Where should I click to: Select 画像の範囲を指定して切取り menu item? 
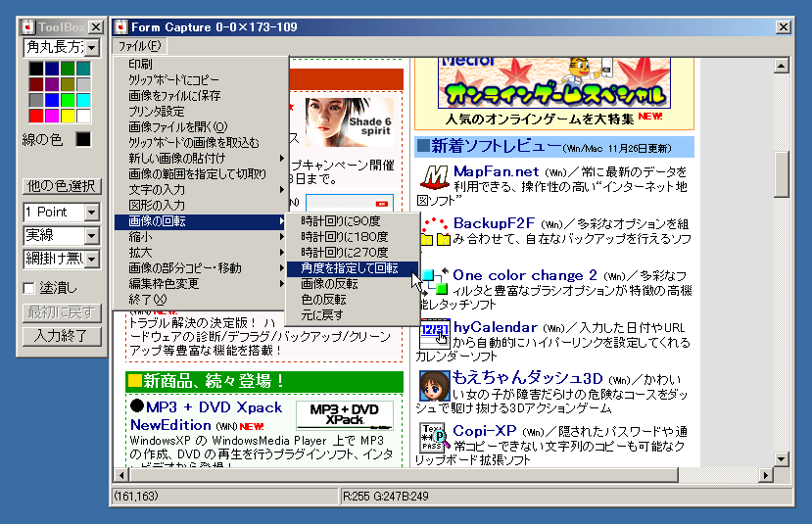click(x=201, y=174)
